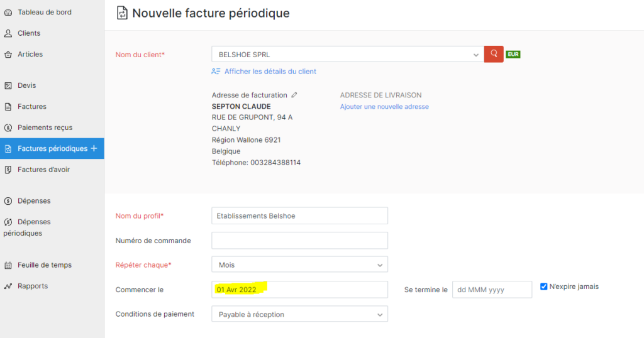Click the Commencer le date field
Screen dimensions: 644x338
pos(299,289)
